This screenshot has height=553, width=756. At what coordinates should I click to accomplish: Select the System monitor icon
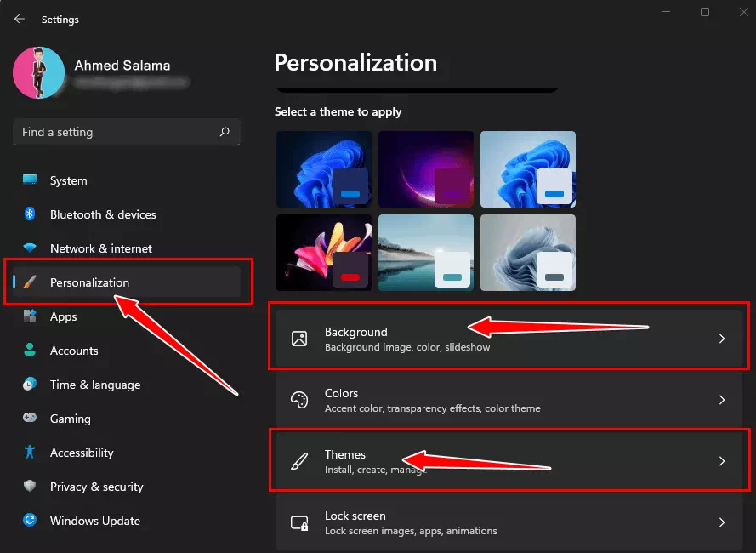(30, 180)
